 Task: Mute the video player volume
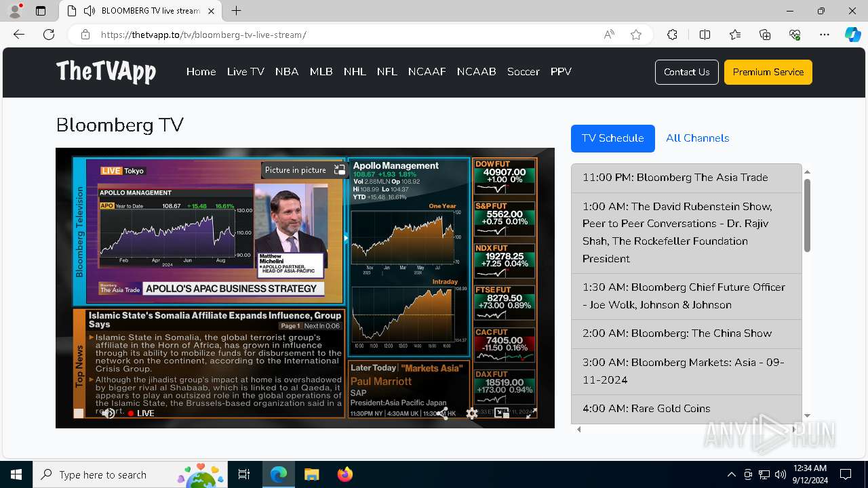pos(108,413)
